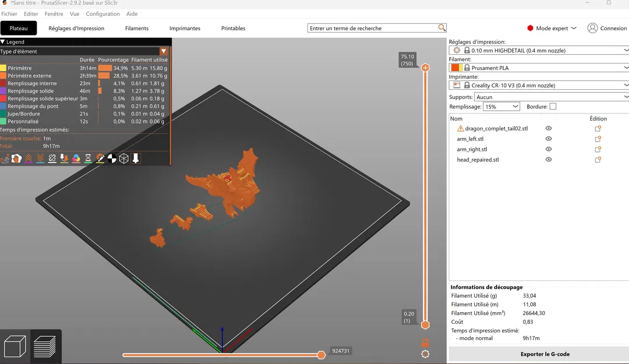This screenshot has height=364, width=629.
Task: Toggle the wireframe cube shells icon
Action: coord(124,158)
